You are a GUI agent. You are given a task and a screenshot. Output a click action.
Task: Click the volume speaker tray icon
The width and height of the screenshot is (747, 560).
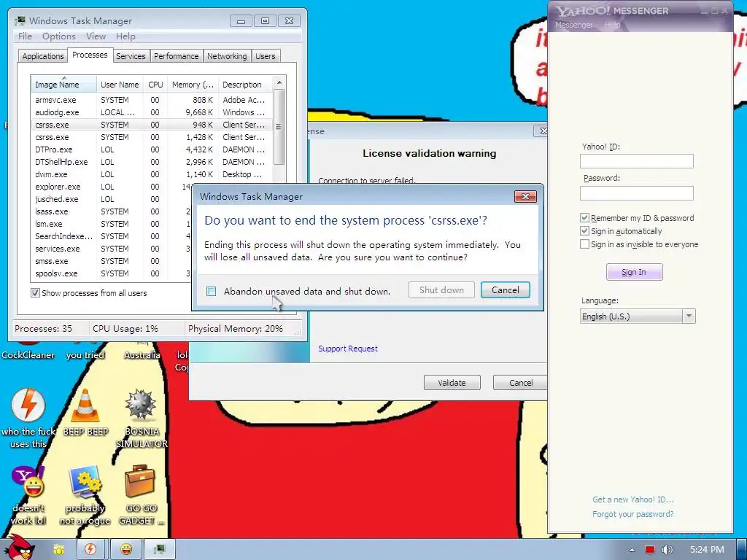pos(667,550)
